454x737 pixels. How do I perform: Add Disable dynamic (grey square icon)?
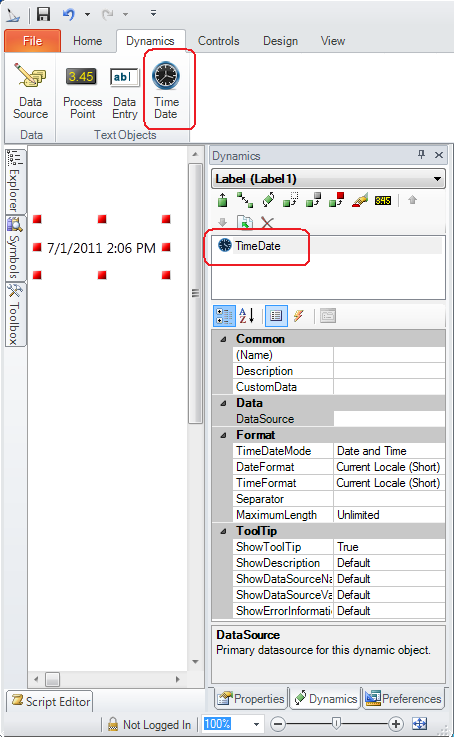pyautogui.click(x=313, y=200)
